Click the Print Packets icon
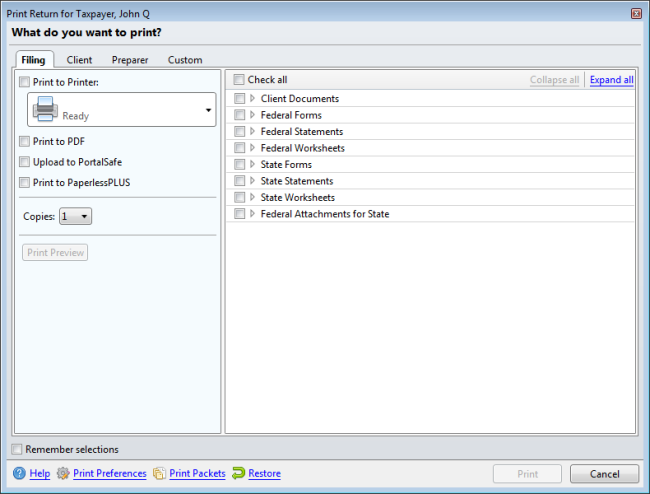Screen dimensions: 650x494 point(159,473)
